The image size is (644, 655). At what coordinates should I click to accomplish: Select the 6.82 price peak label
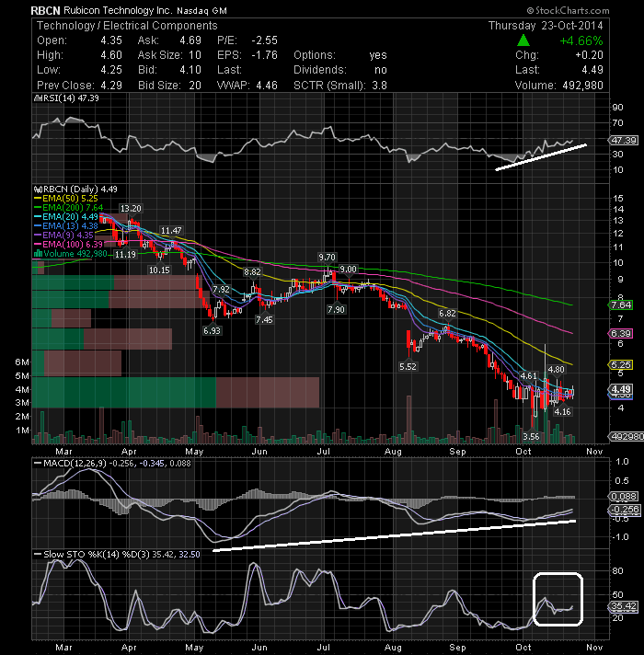(447, 314)
